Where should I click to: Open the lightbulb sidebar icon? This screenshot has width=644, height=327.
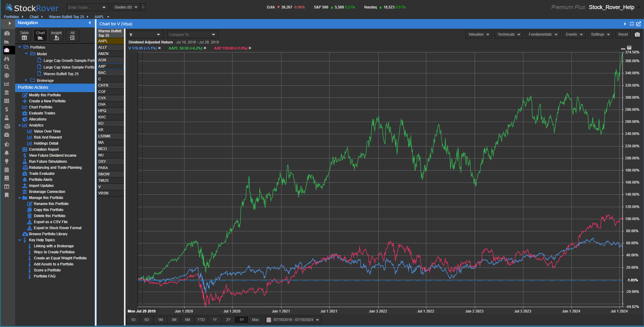(x=7, y=161)
